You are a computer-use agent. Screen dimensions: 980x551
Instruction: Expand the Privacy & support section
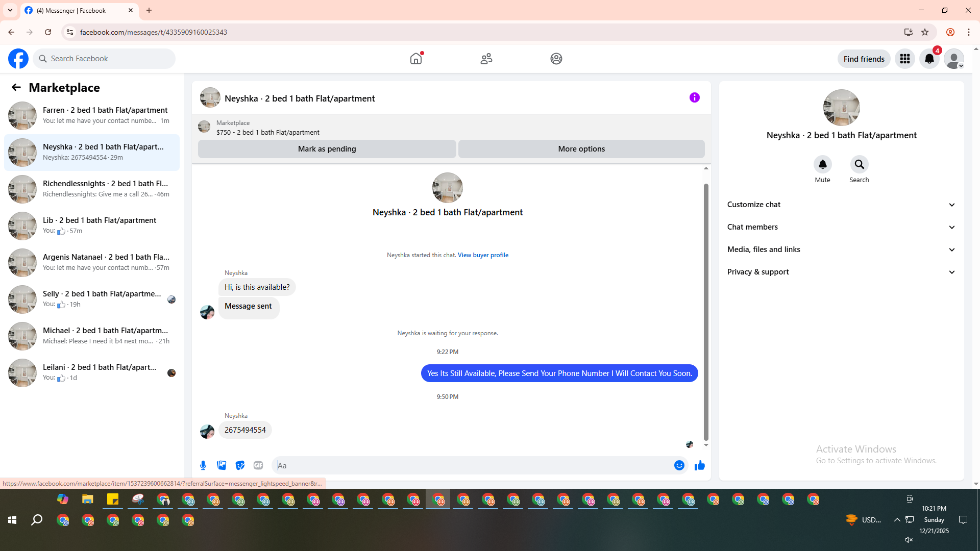coord(841,272)
